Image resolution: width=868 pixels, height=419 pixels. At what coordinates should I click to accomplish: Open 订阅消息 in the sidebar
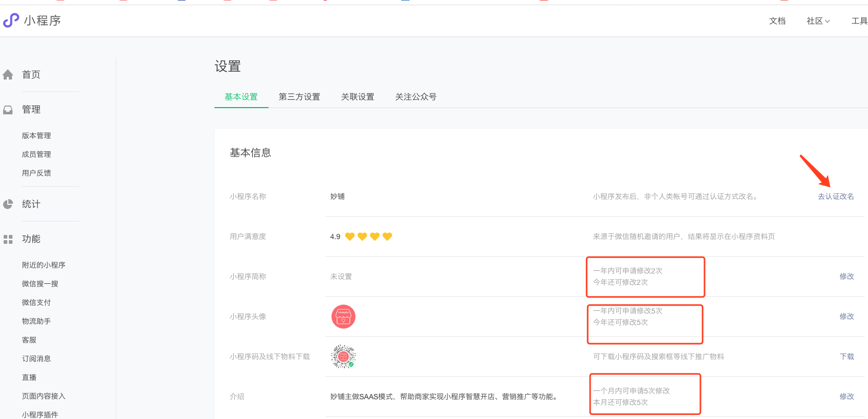[x=36, y=359]
